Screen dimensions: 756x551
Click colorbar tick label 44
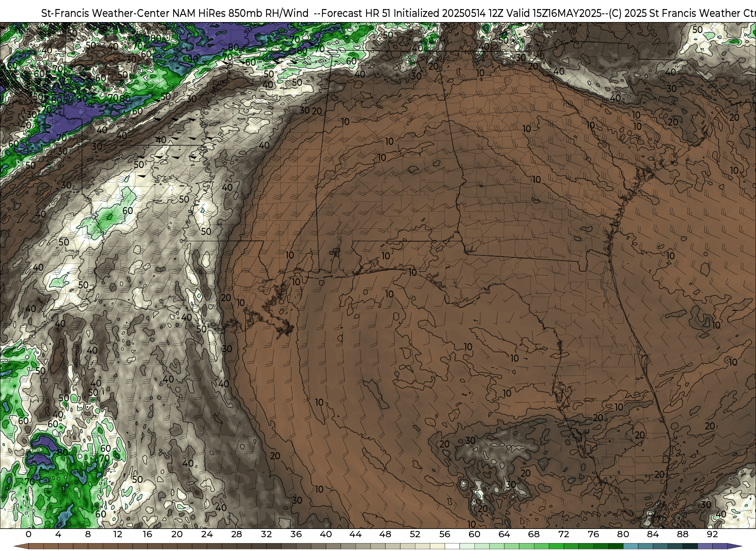[x=355, y=534]
